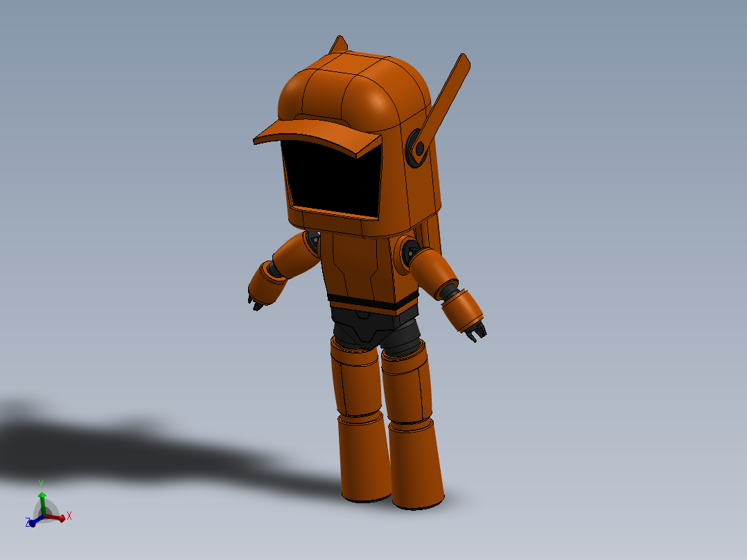Select the black belt stripe around the torso
Image resolution: width=747 pixels, height=560 pixels.
tap(373, 301)
